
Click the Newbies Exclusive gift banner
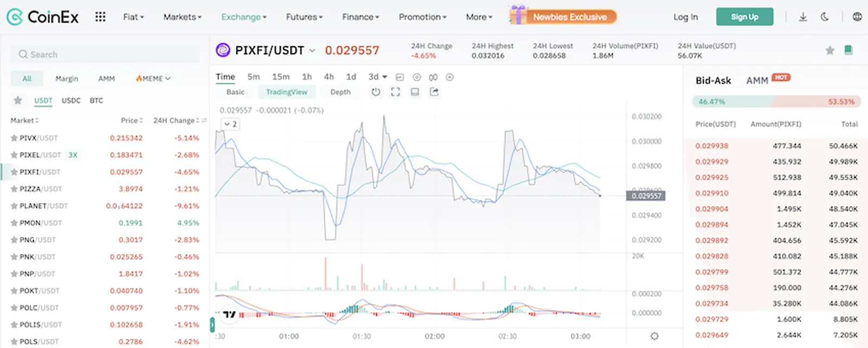tap(563, 16)
